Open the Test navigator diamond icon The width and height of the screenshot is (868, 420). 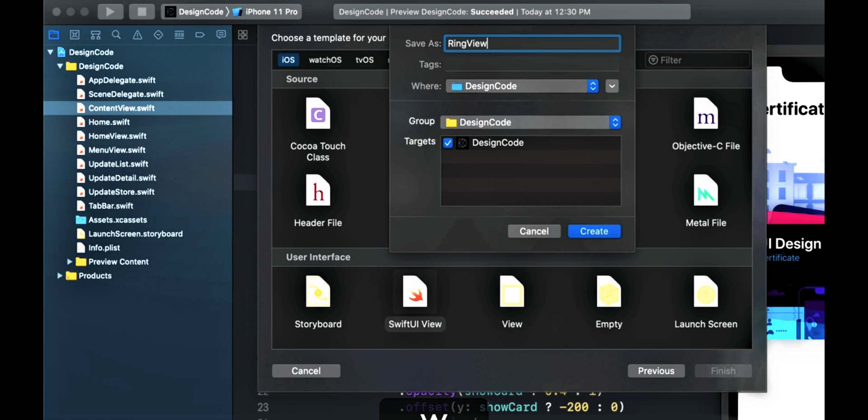pyautogui.click(x=158, y=35)
